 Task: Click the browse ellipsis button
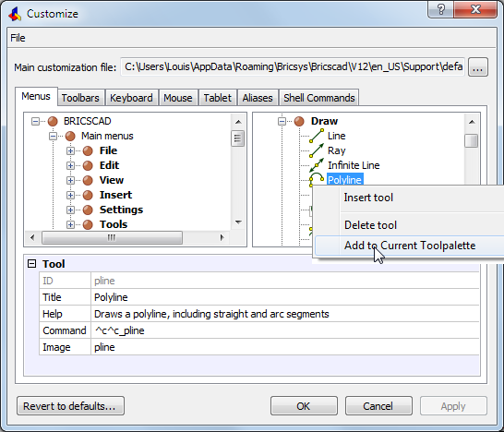477,67
